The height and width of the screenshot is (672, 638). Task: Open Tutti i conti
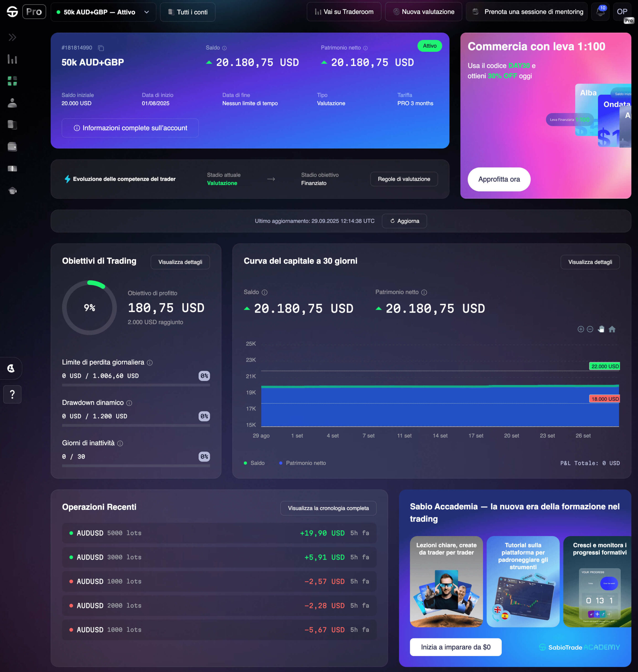point(188,12)
